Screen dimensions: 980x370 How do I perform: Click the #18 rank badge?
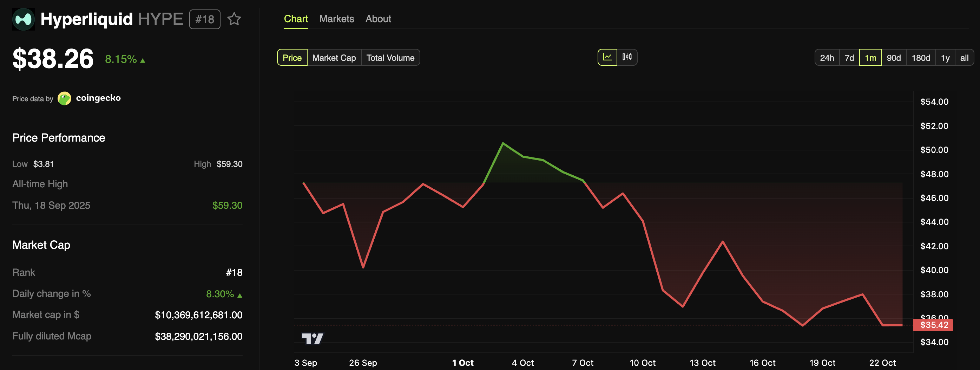(x=205, y=19)
